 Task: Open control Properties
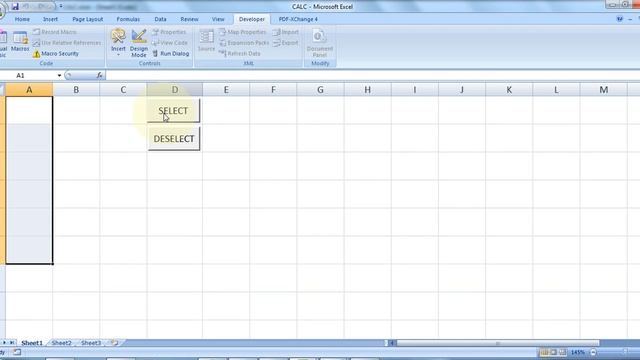[169, 32]
